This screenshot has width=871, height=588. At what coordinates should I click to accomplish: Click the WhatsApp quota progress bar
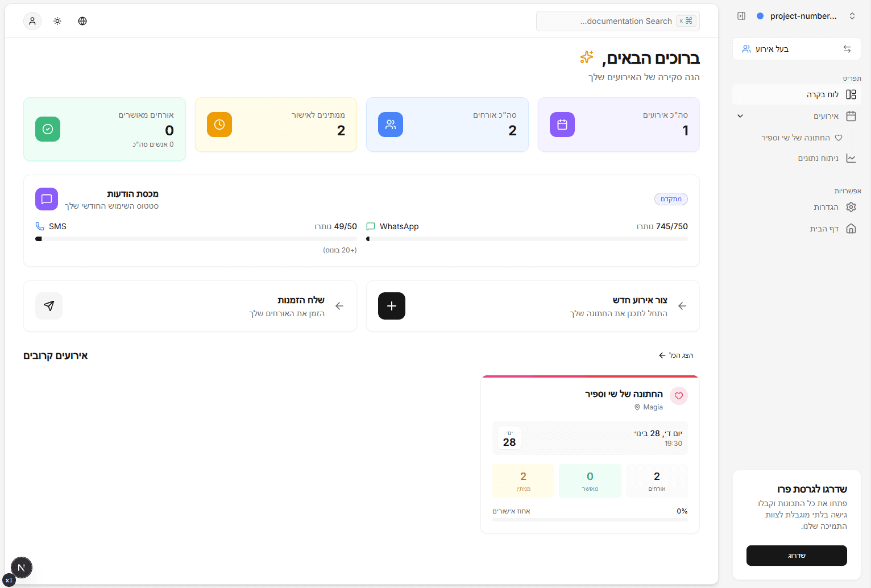[x=527, y=239]
